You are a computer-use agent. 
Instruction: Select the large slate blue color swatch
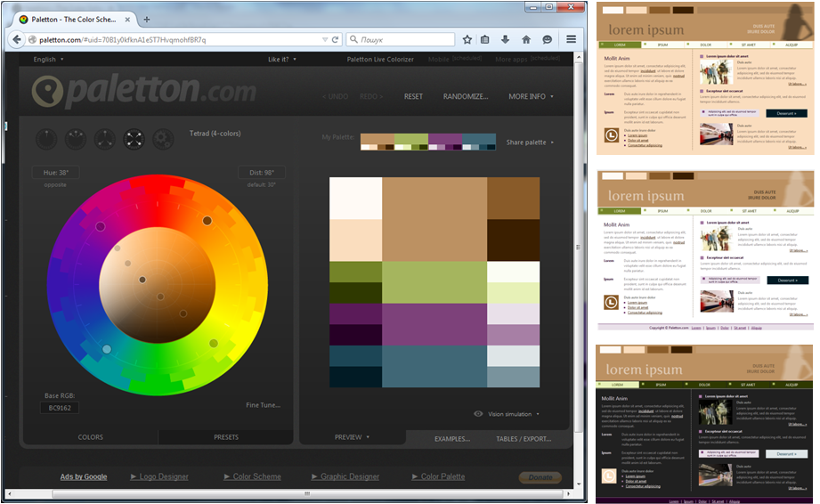coord(434,367)
